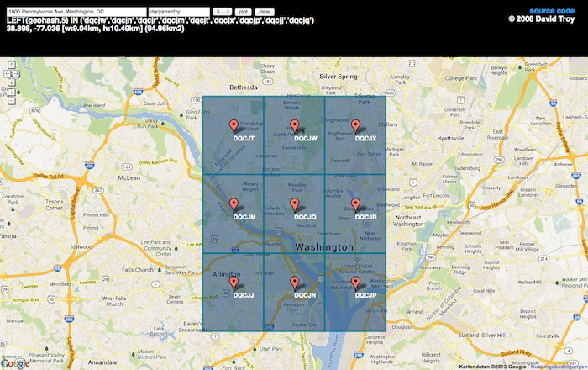Click the Tysons Corner label on the map
Image resolution: width=588 pixels, height=370 pixels.
click(55, 204)
